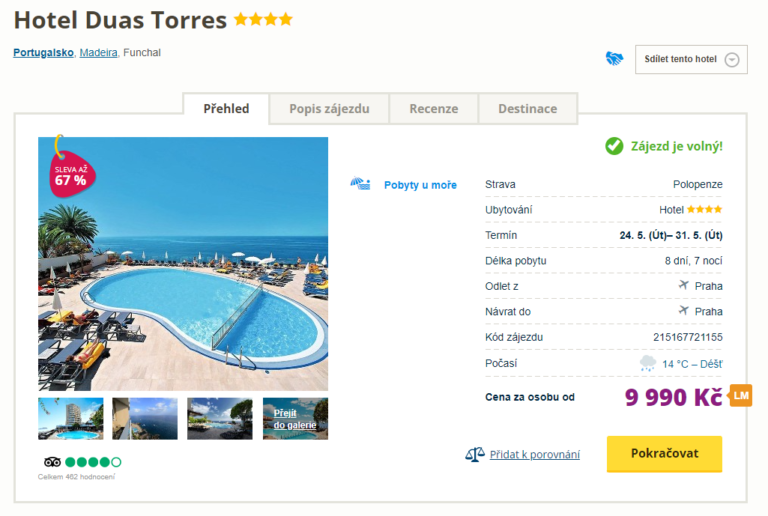This screenshot has height=516, width=768.
Task: Click the green availability checkmark icon
Action: [x=614, y=146]
